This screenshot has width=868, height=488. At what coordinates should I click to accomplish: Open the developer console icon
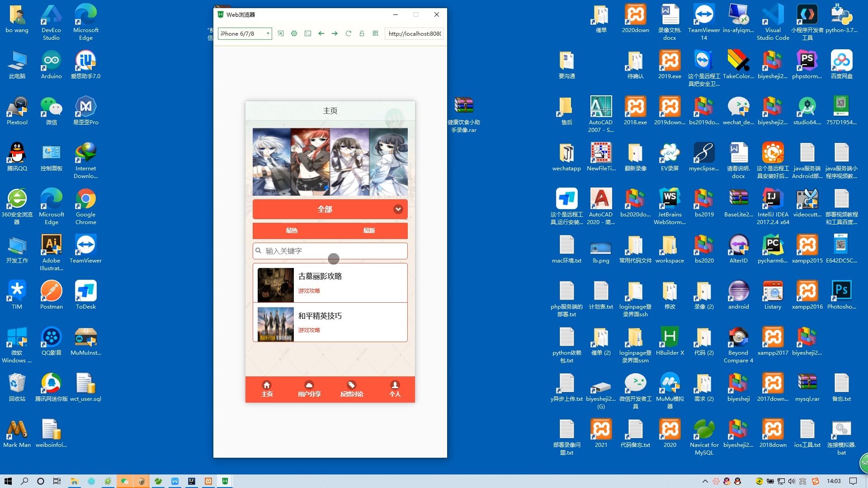point(308,33)
